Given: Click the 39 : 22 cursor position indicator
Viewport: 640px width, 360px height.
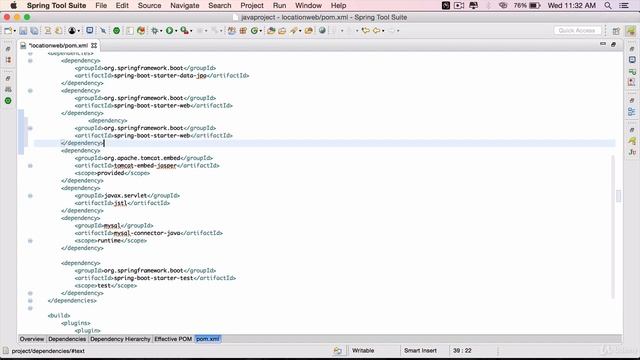Looking at the screenshot, I should click(x=462, y=351).
